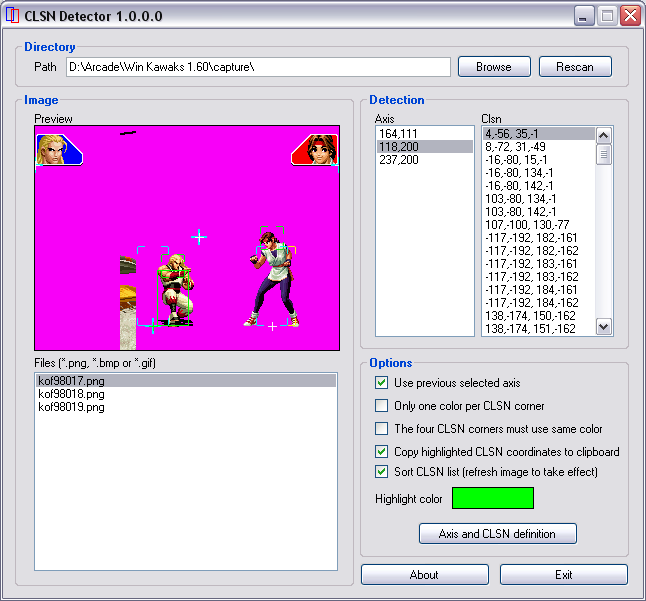Click the Browse button

pyautogui.click(x=494, y=67)
